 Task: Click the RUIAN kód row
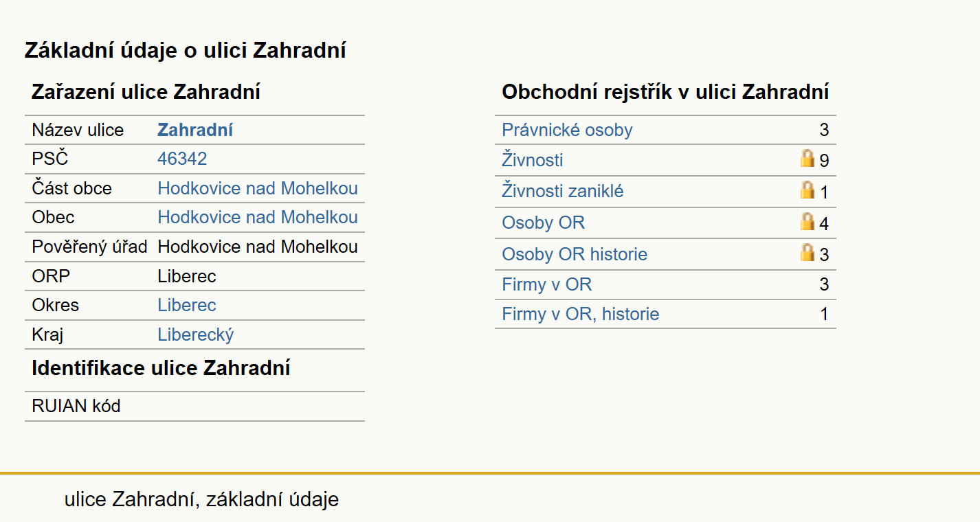pyautogui.click(x=194, y=406)
